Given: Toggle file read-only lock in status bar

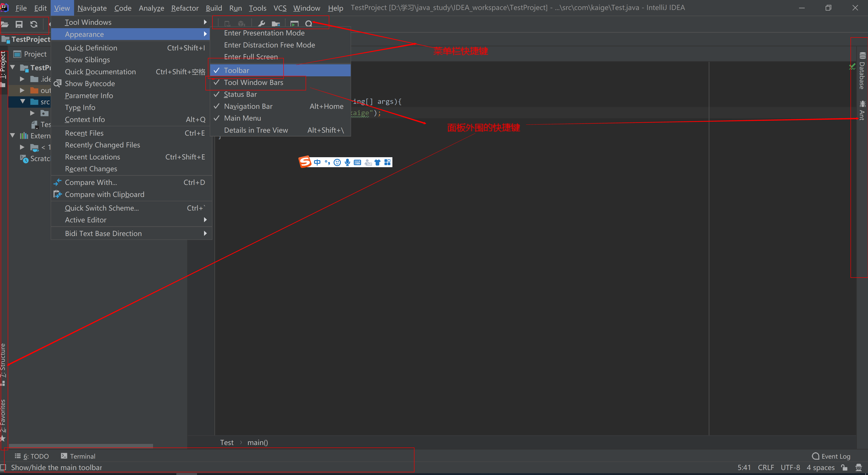Looking at the screenshot, I should click(844, 468).
